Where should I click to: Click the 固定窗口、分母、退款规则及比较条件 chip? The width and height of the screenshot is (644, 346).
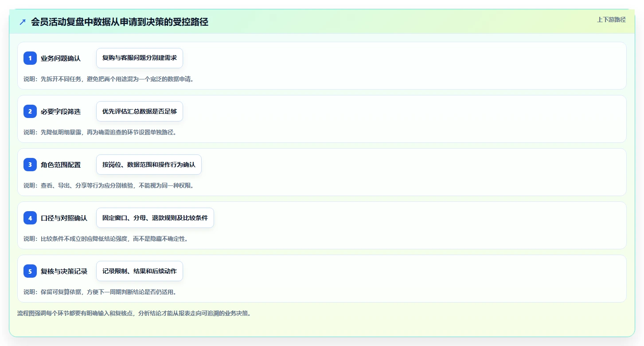(155, 218)
